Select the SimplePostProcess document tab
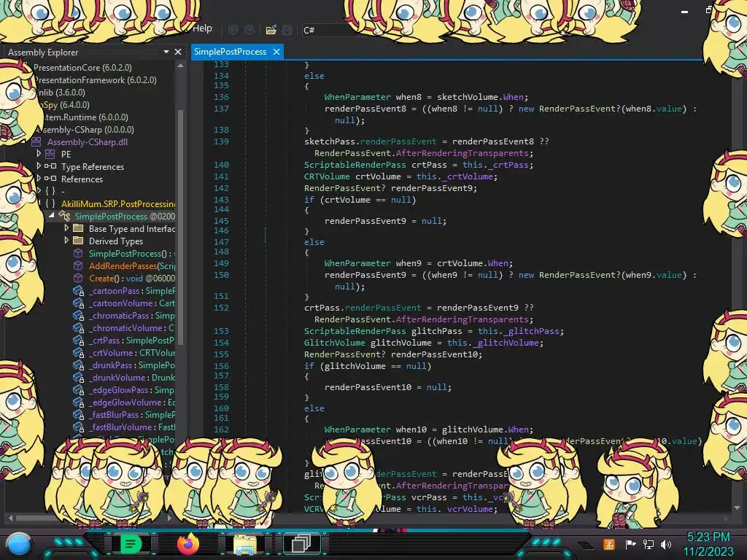The width and height of the screenshot is (747, 560). pyautogui.click(x=230, y=52)
